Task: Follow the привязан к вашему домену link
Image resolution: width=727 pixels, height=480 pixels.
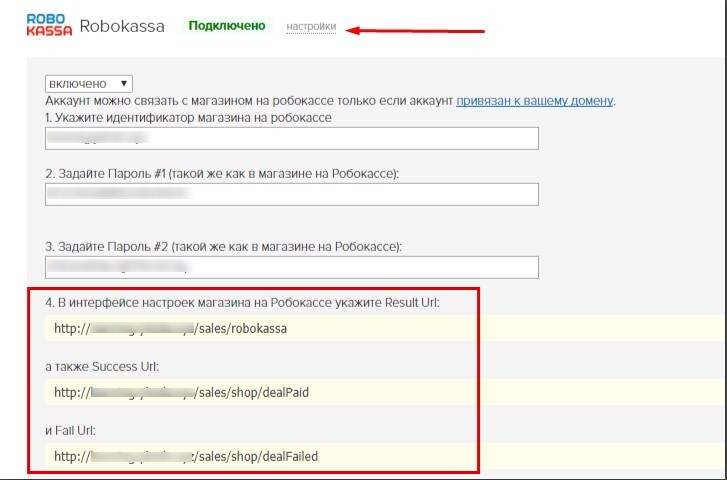Action: 535,101
